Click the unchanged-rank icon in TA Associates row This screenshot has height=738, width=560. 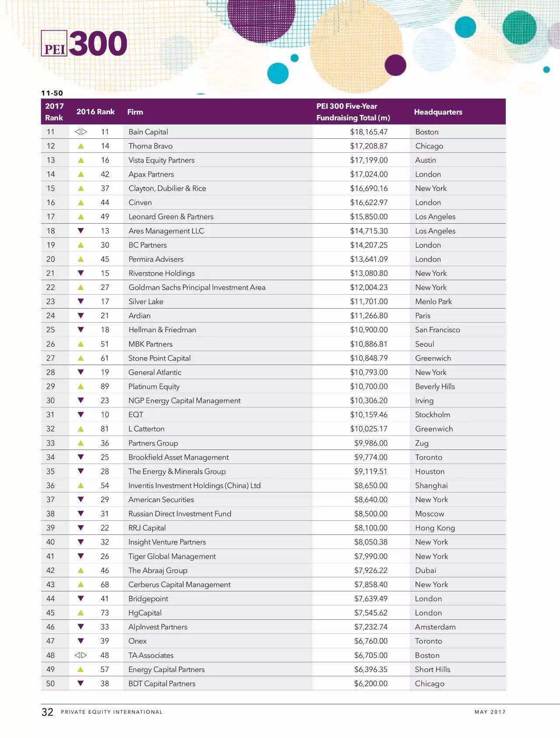pos(80,655)
